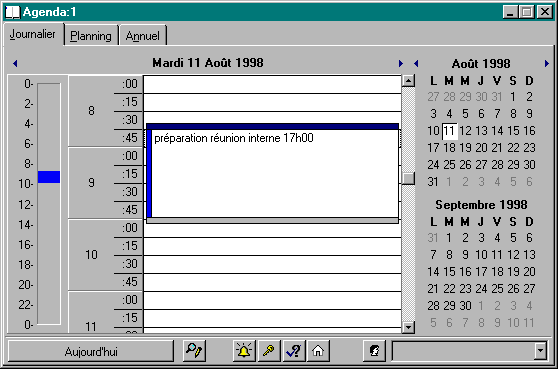Click the Agenda window title book icon
558x369 pixels.
pos(12,12)
